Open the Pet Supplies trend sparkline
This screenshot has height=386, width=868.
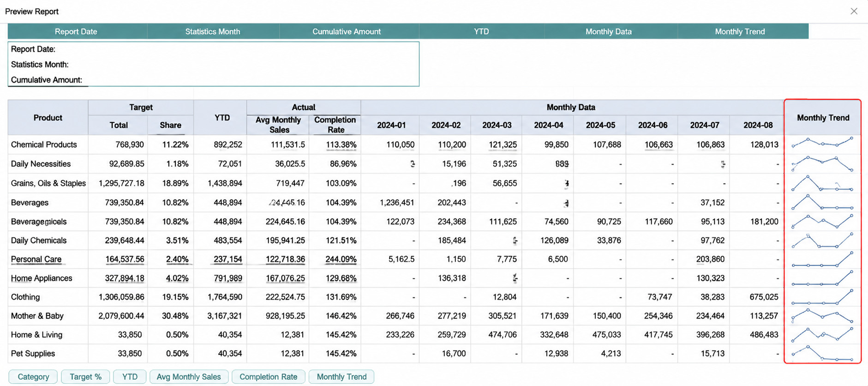[x=822, y=353]
